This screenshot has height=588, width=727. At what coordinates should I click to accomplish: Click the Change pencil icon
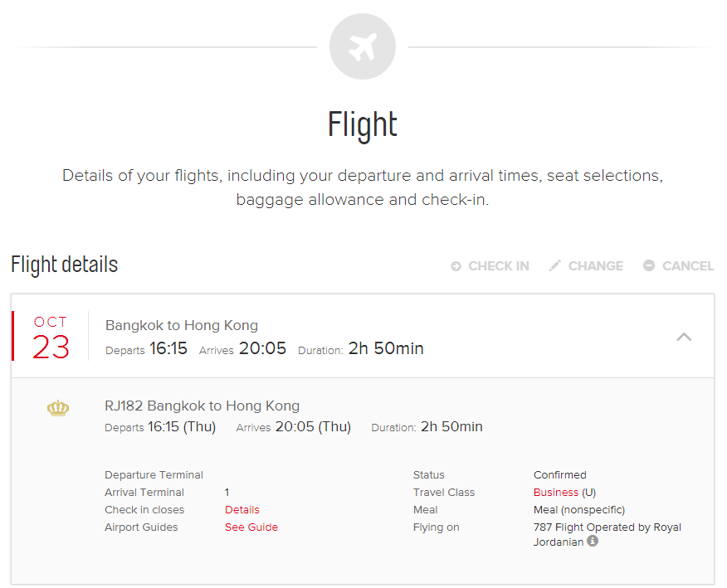pos(555,265)
